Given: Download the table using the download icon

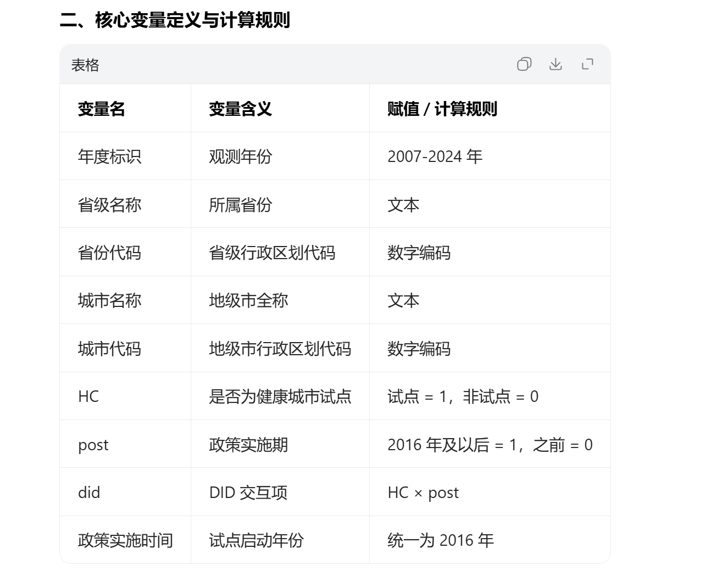Looking at the screenshot, I should click(x=555, y=64).
